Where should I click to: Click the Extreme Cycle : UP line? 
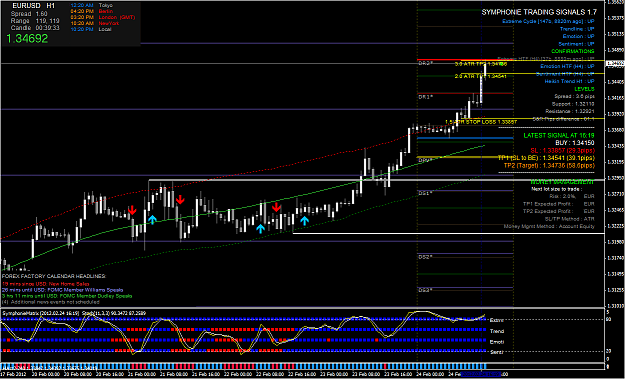(548, 21)
